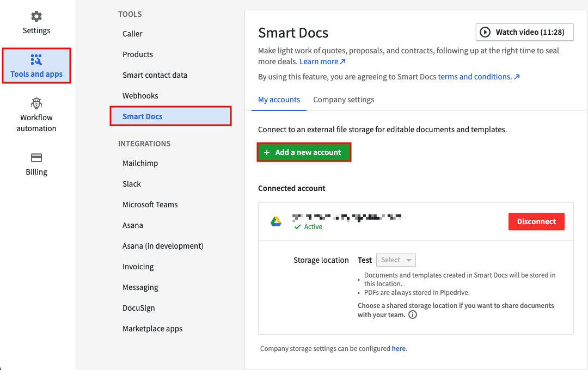
Task: Click the Storage location label
Action: tap(321, 260)
